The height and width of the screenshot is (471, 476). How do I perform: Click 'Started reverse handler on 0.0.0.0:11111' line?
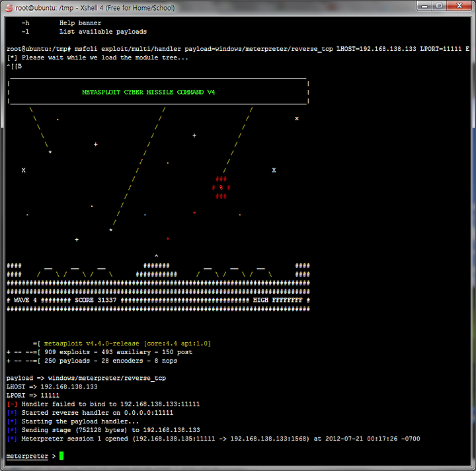(90, 413)
